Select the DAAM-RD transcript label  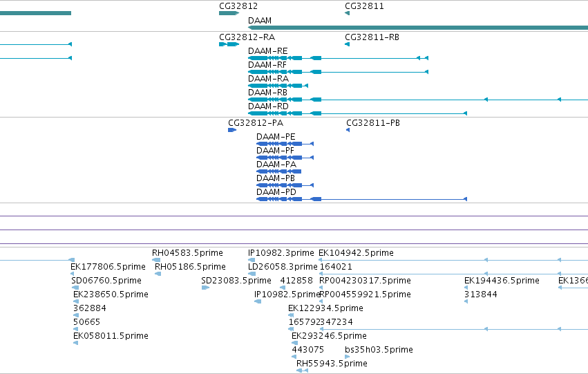tap(268, 106)
